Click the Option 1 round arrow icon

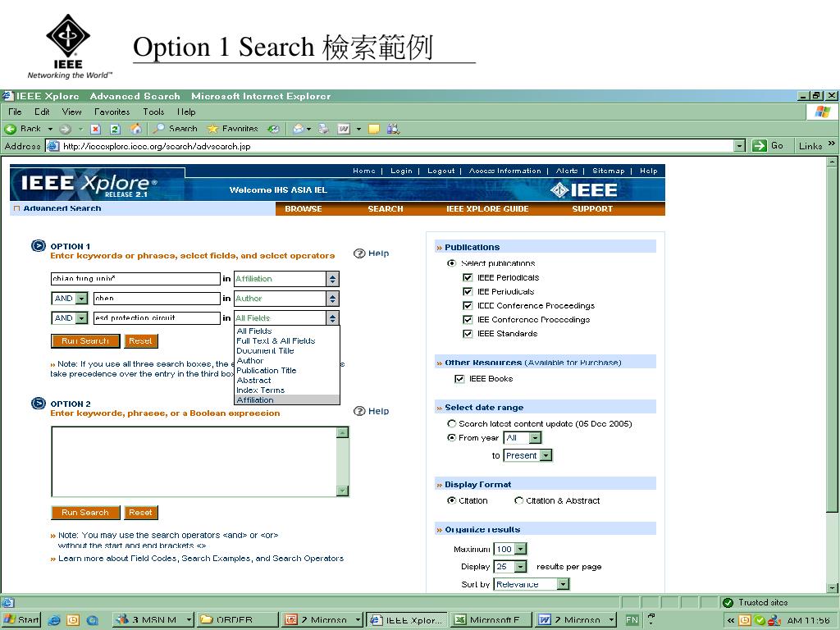(x=39, y=246)
